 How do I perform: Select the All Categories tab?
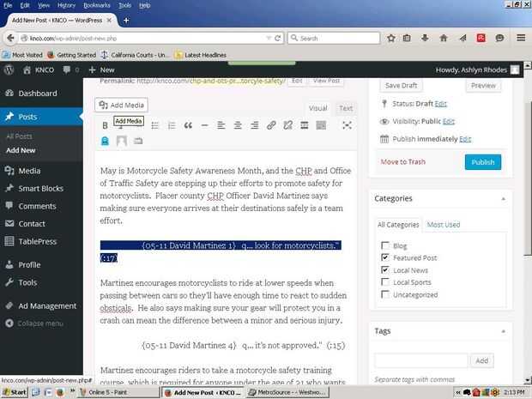(x=398, y=225)
